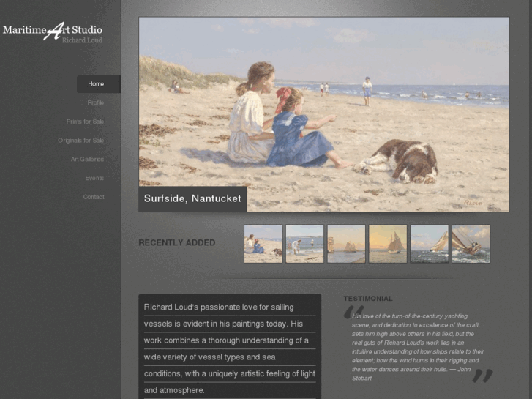Click the Richard Loud name under logo
Screen dimensions: 532x399
click(82, 40)
